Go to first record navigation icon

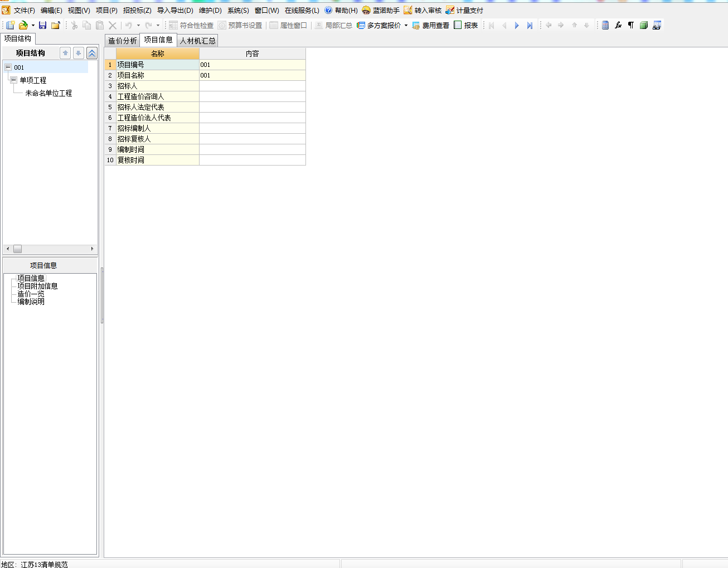point(492,25)
